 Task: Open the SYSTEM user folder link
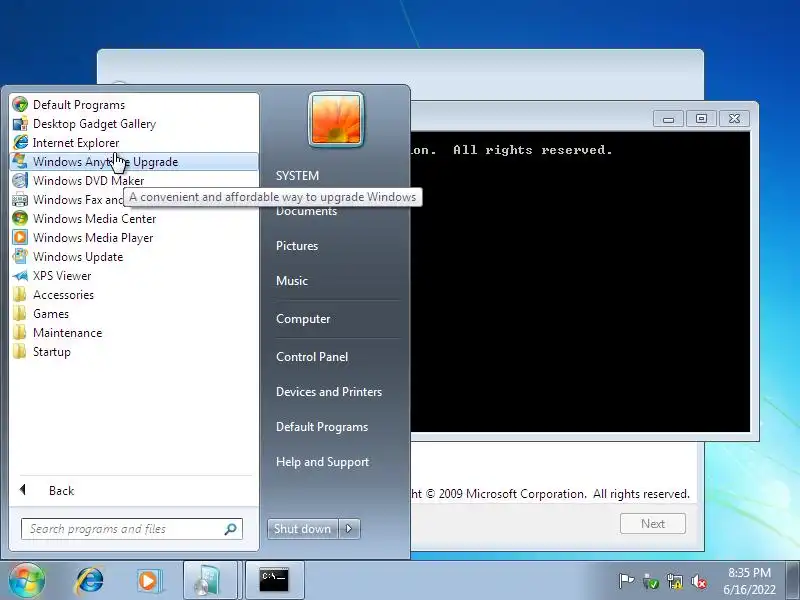point(297,176)
